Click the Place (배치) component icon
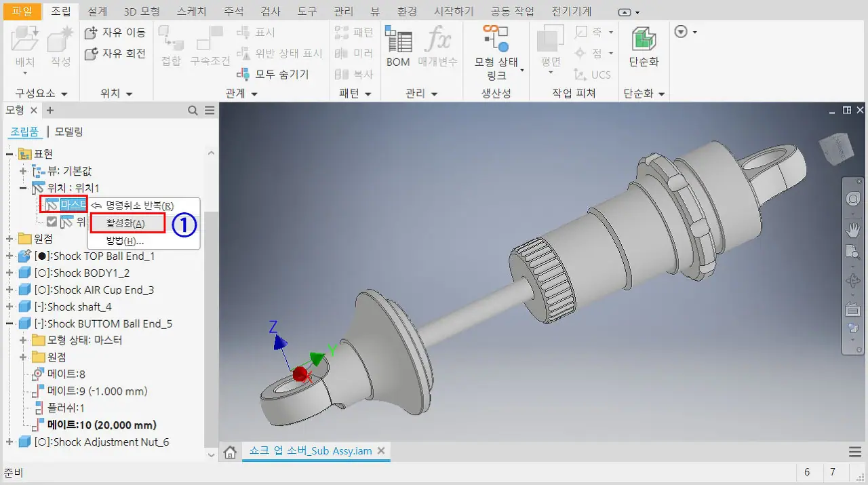This screenshot has height=485, width=868. coord(25,39)
